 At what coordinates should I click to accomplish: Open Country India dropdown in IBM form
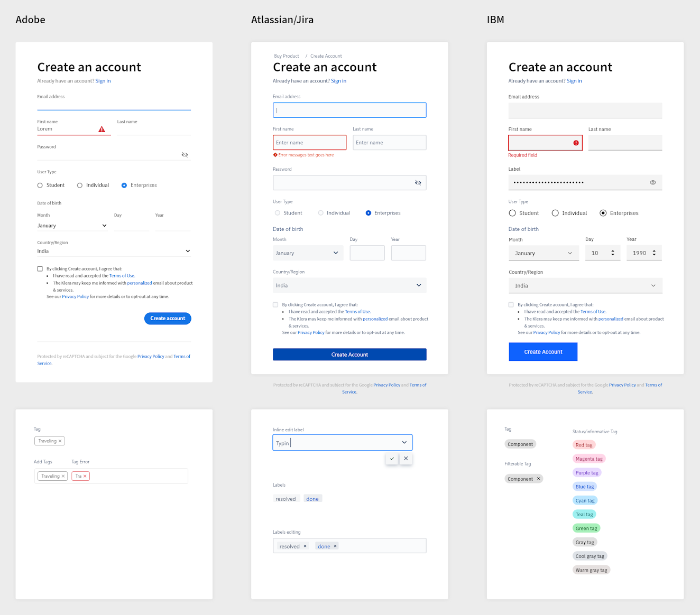tap(585, 285)
